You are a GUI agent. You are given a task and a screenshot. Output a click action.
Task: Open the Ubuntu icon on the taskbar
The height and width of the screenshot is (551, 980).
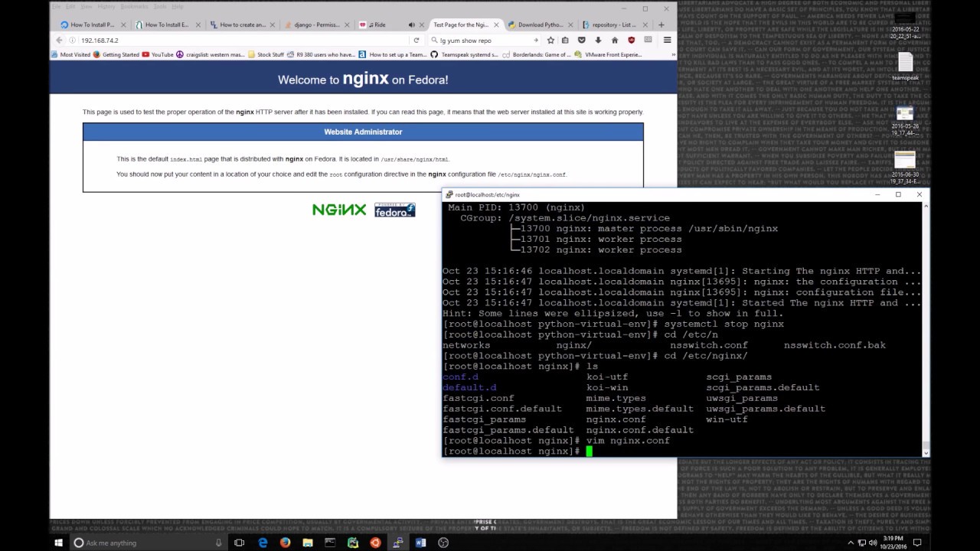tap(375, 543)
